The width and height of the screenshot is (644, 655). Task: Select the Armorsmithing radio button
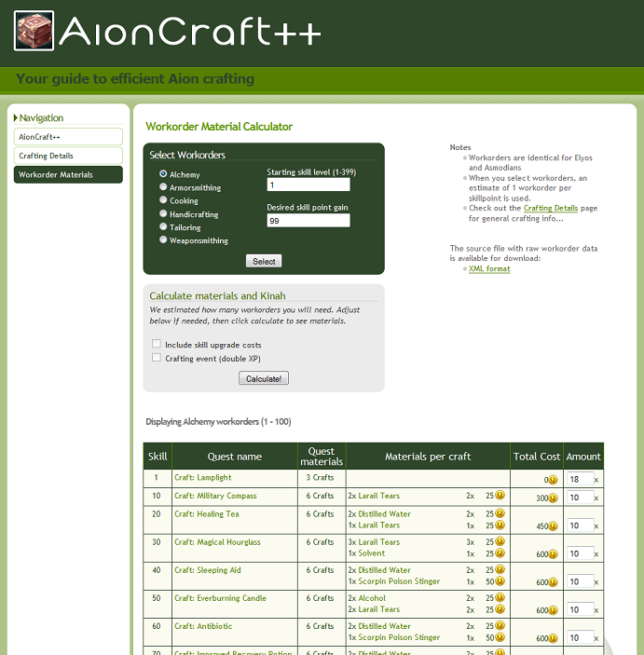tap(163, 186)
